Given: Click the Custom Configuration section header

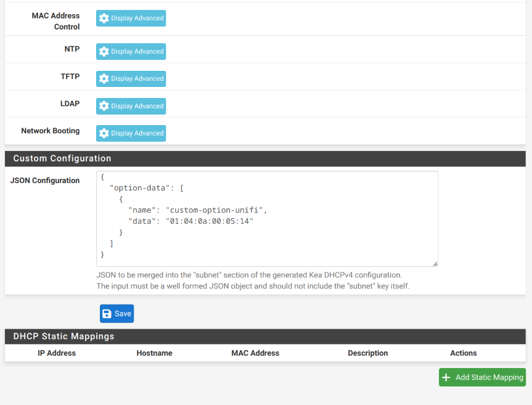Looking at the screenshot, I should coord(62,158).
